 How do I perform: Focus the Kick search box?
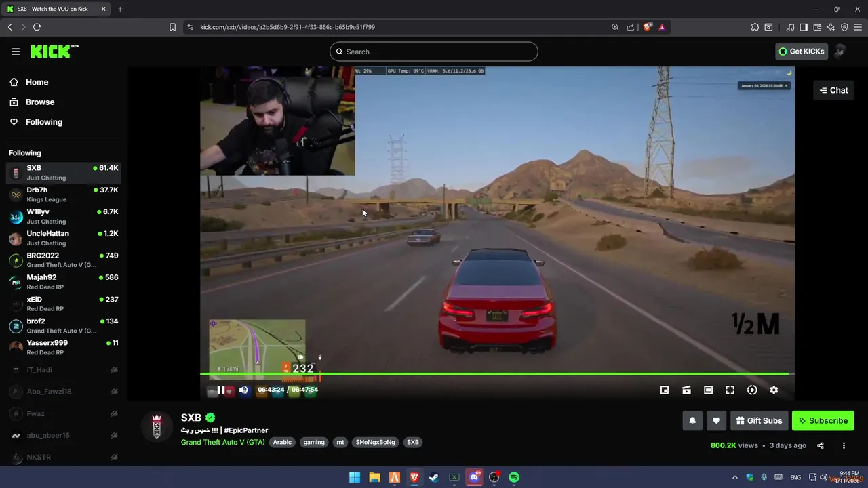pos(434,52)
